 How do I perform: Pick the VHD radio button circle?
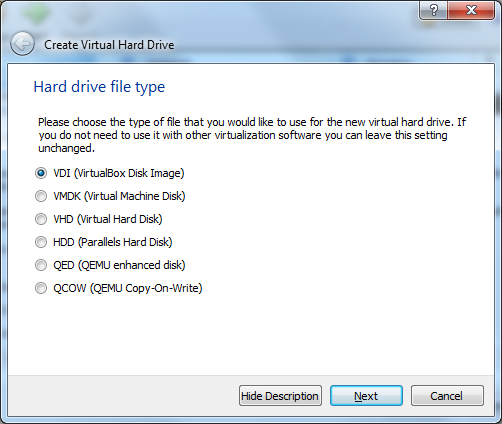coord(41,219)
